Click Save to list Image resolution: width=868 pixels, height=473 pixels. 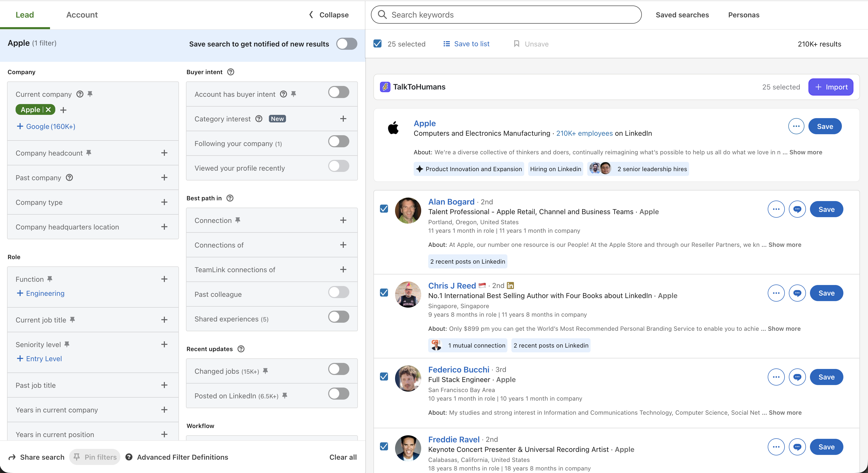click(466, 44)
